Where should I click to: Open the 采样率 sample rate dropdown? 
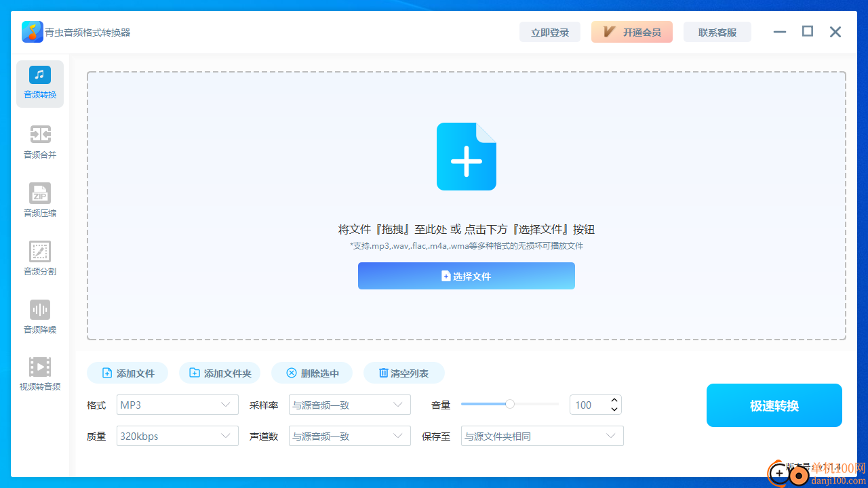(349, 404)
